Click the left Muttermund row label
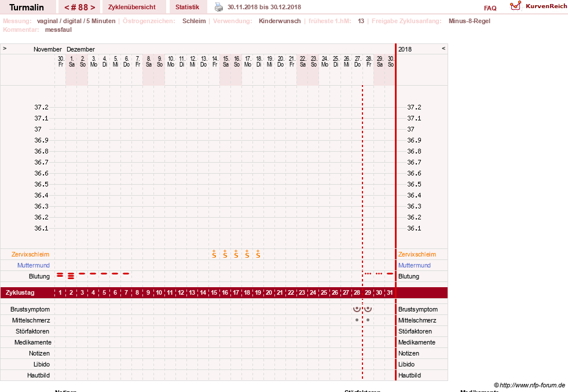The image size is (568, 392). (34, 265)
